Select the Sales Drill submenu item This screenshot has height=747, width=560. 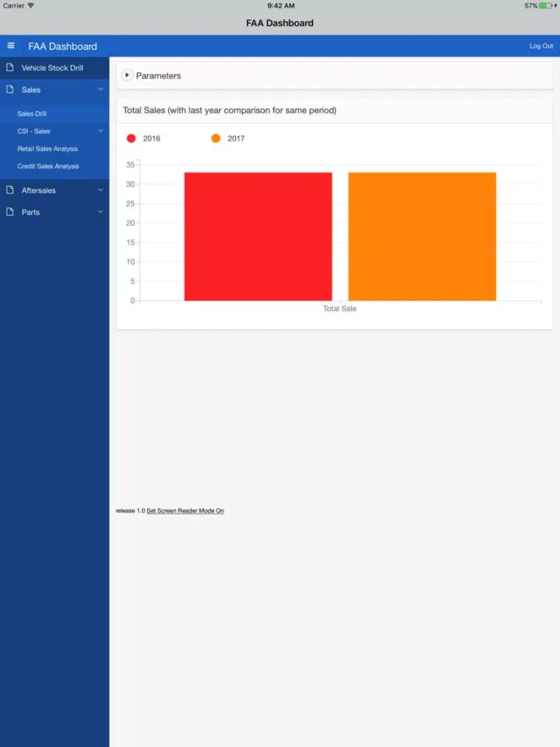tap(32, 114)
